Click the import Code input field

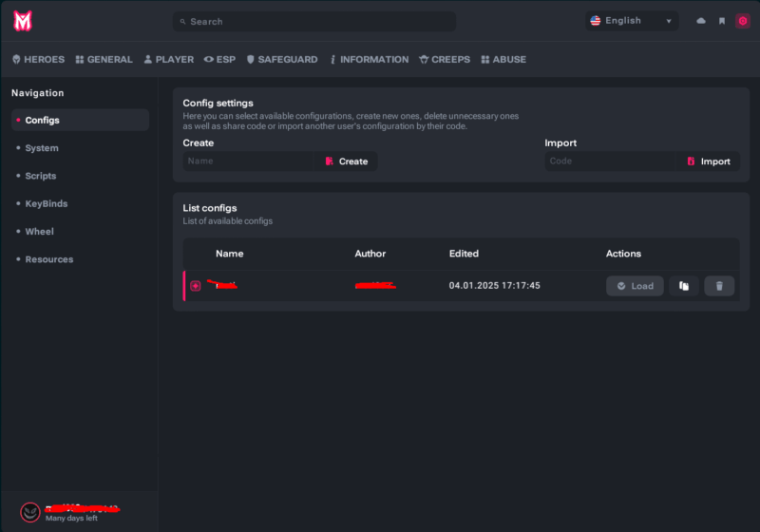click(x=610, y=161)
